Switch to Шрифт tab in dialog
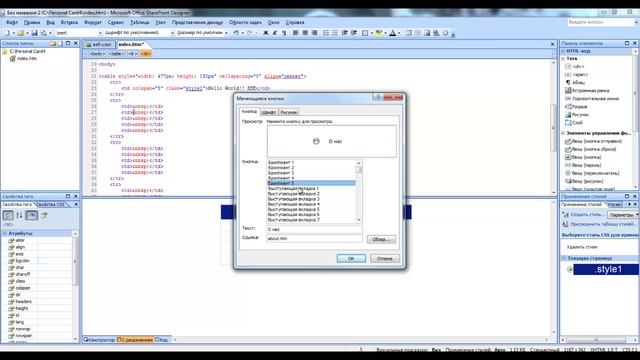This screenshot has width=640, height=360. click(x=269, y=112)
